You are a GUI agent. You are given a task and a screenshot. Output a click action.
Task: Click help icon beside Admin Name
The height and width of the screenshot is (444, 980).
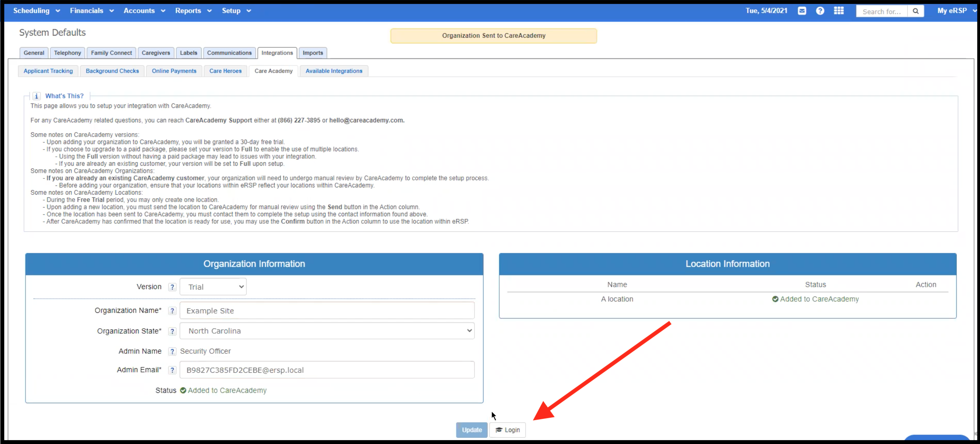pos(172,351)
